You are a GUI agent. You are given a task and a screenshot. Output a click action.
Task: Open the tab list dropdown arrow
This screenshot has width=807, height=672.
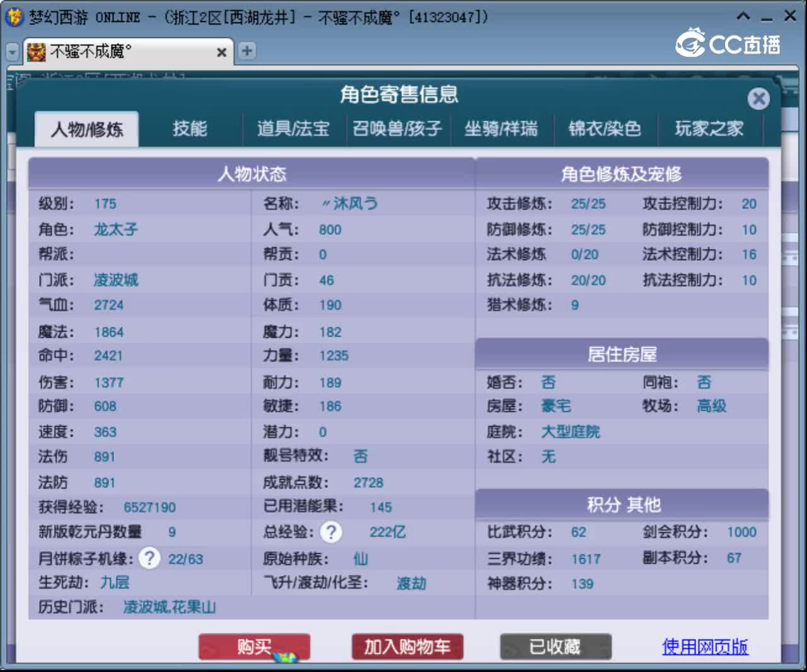[x=13, y=52]
